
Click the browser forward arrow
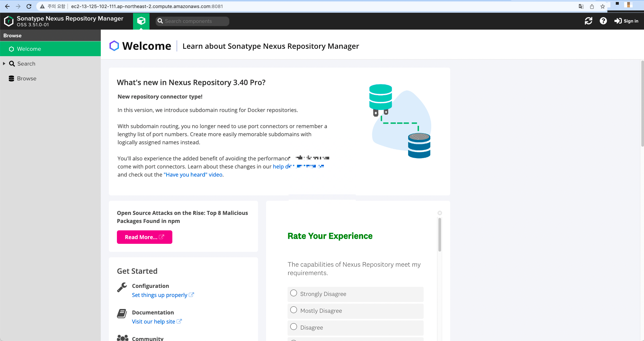[x=18, y=6]
